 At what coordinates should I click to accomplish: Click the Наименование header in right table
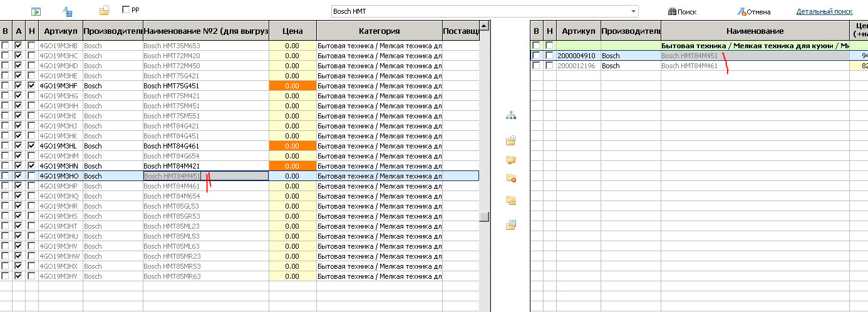(x=755, y=31)
